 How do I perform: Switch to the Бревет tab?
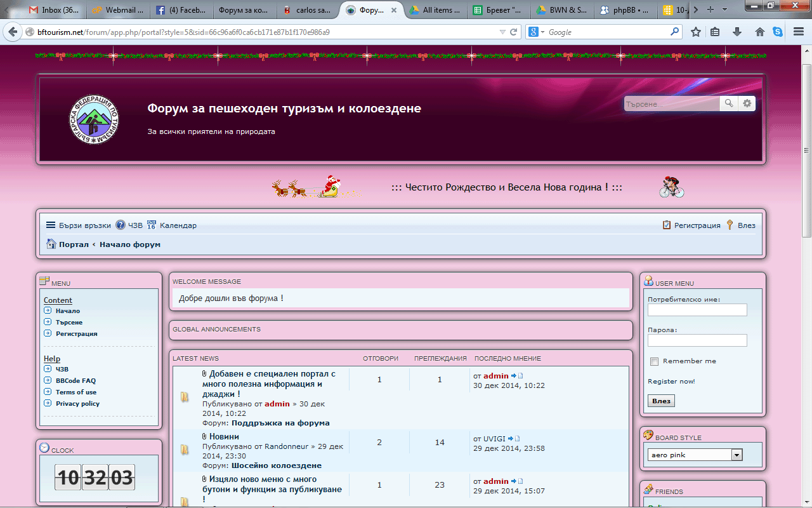497,10
